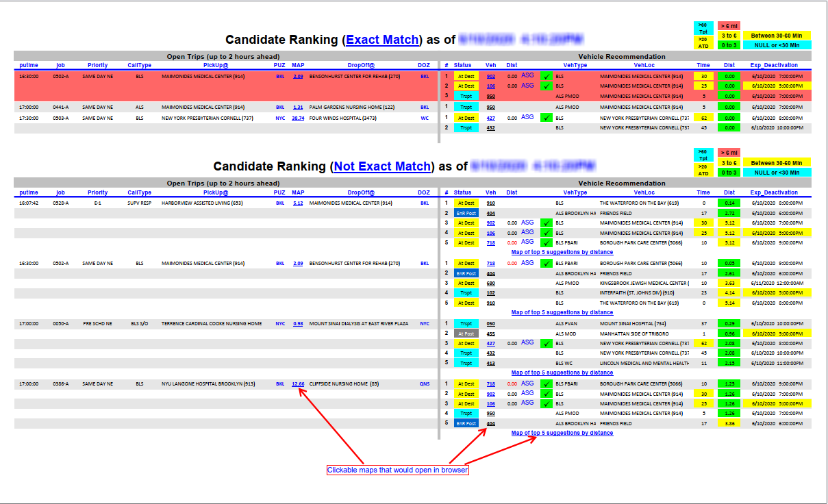Click green checkmark for vehicle 902 in Exact Match
The image size is (828, 504).
pos(546,77)
